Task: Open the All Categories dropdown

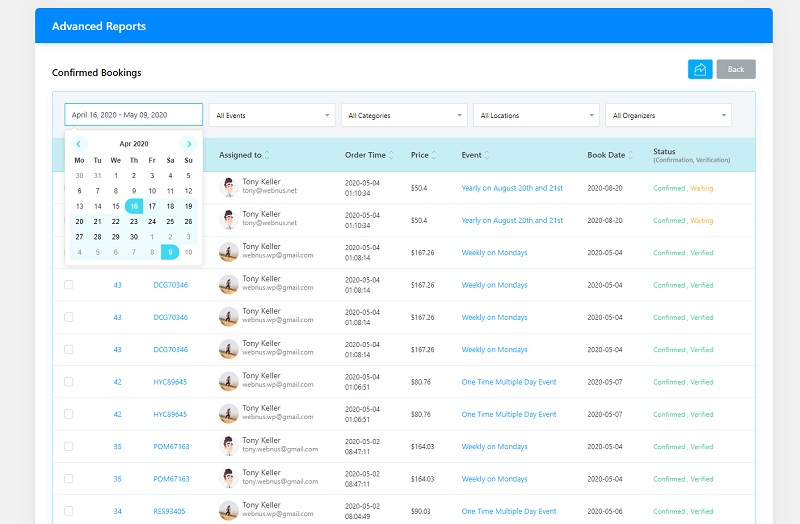Action: tap(404, 115)
